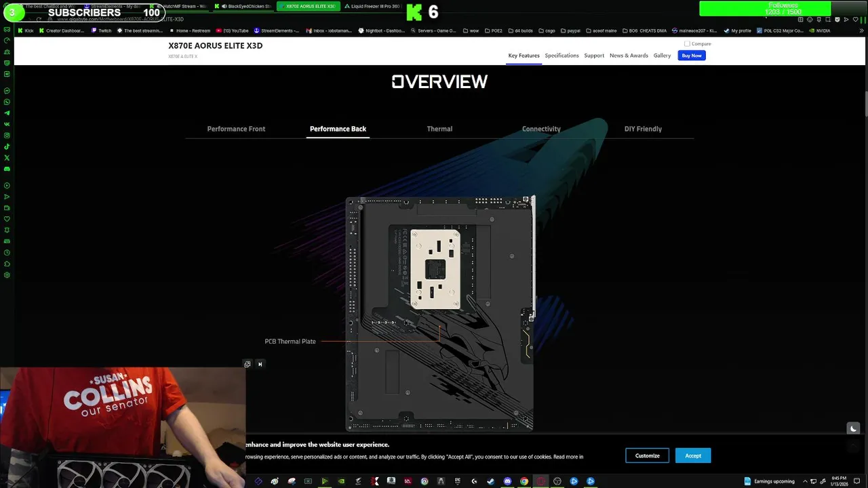868x488 pixels.
Task: Switch to the Thermal tab
Action: pos(439,129)
